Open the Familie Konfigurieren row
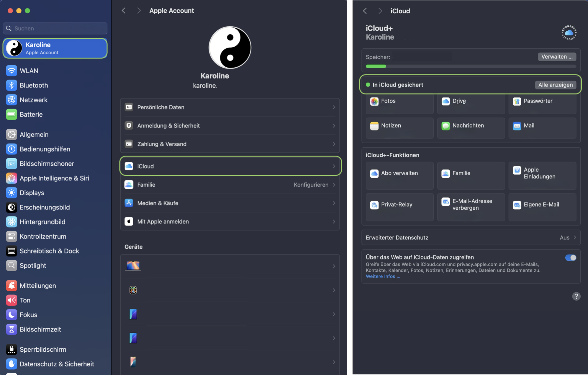 (x=230, y=185)
